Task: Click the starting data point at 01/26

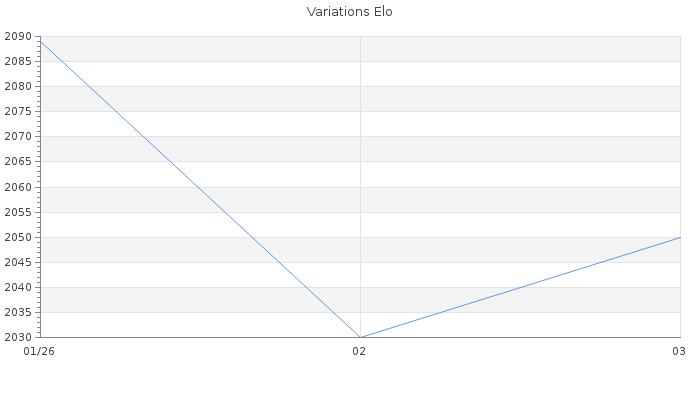Action: tap(40, 40)
